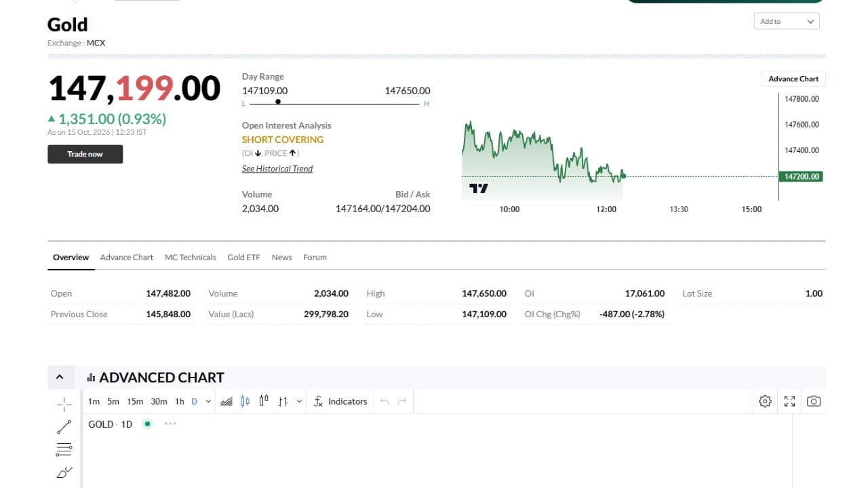Click the SHORT COVERING analysis text

283,140
